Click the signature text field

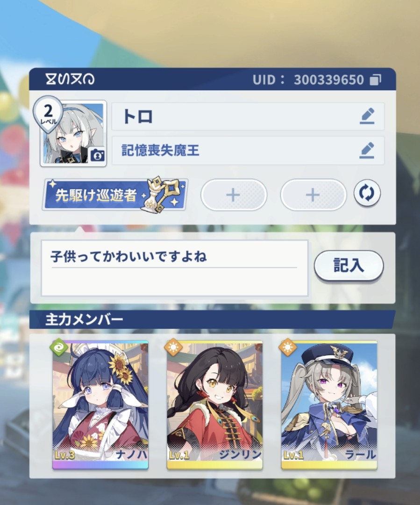tap(174, 268)
